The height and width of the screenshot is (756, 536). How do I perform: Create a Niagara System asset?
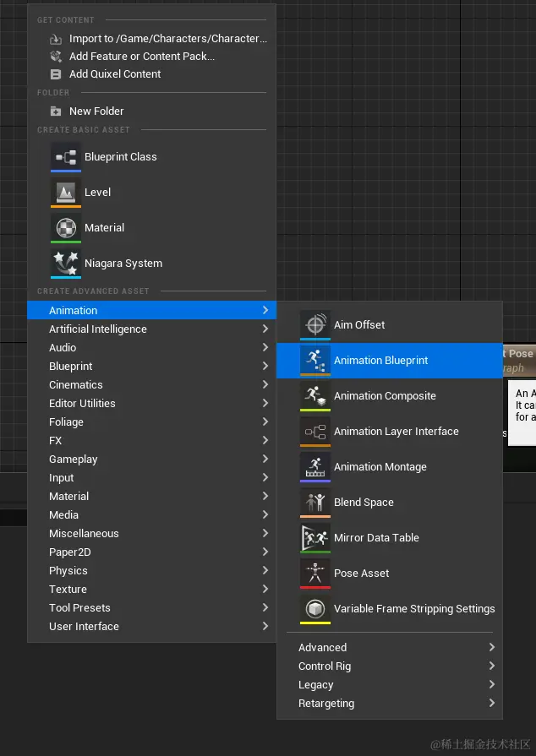tap(151, 264)
